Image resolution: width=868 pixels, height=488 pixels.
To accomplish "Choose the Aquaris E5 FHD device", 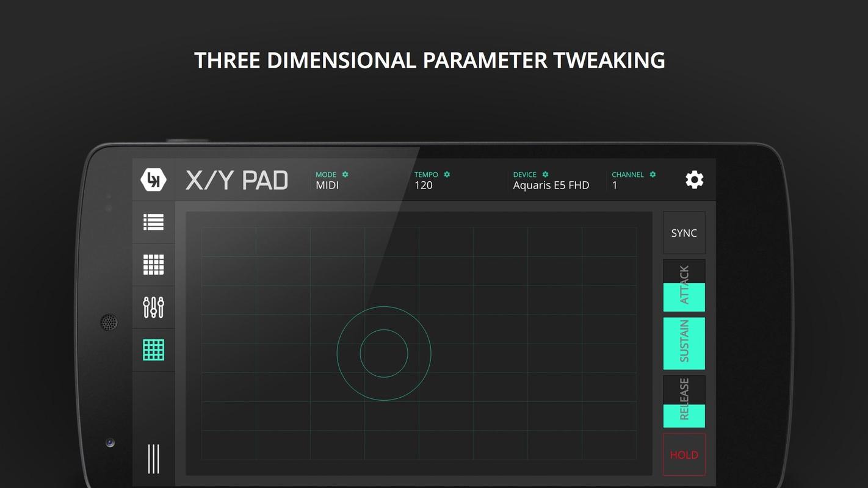I will click(x=551, y=185).
